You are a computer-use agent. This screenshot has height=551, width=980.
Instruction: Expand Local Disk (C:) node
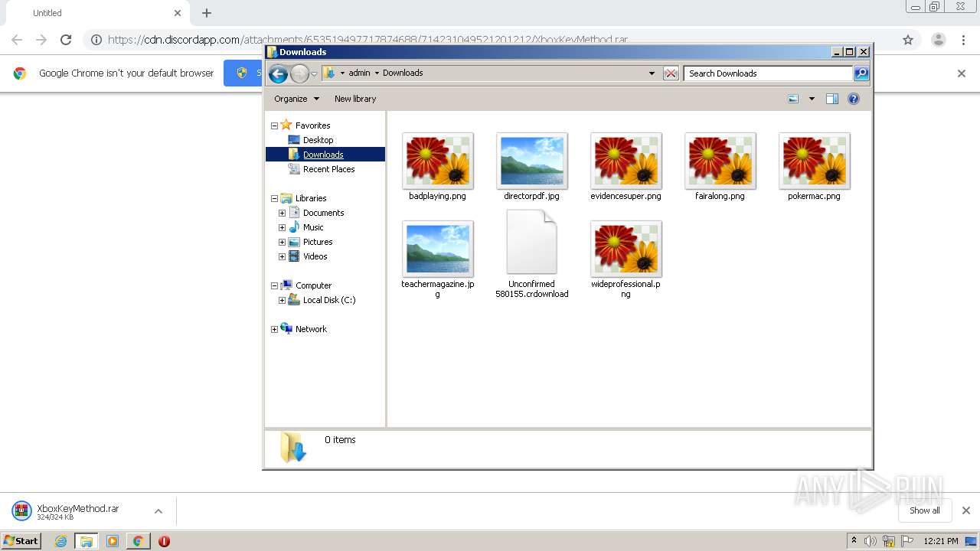point(282,300)
